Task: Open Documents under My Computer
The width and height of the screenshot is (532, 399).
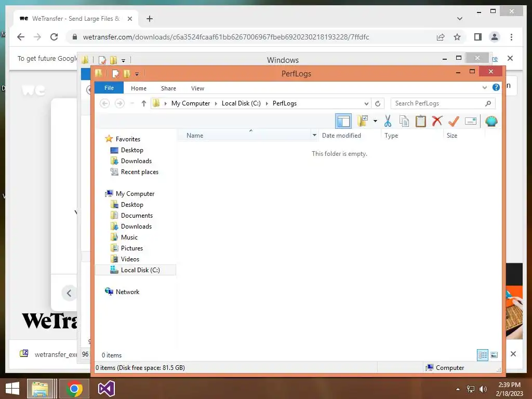Action: (x=131, y=216)
